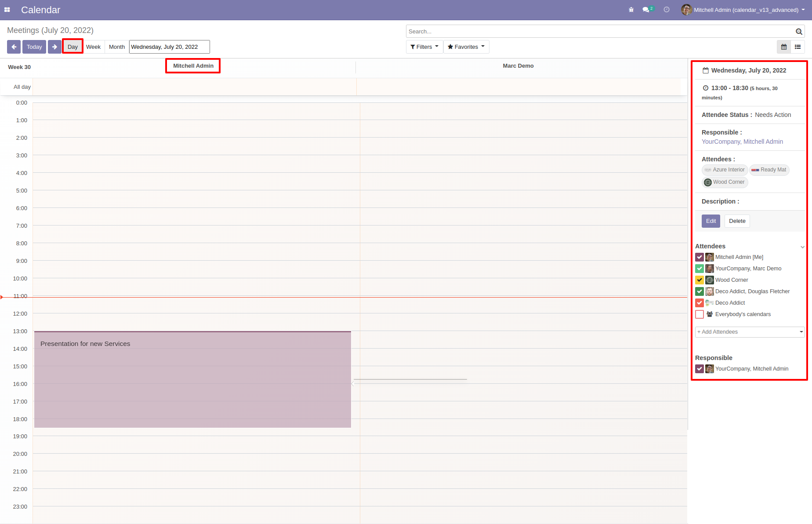This screenshot has height=524, width=812.
Task: Open the Favorites dropdown
Action: click(x=466, y=47)
